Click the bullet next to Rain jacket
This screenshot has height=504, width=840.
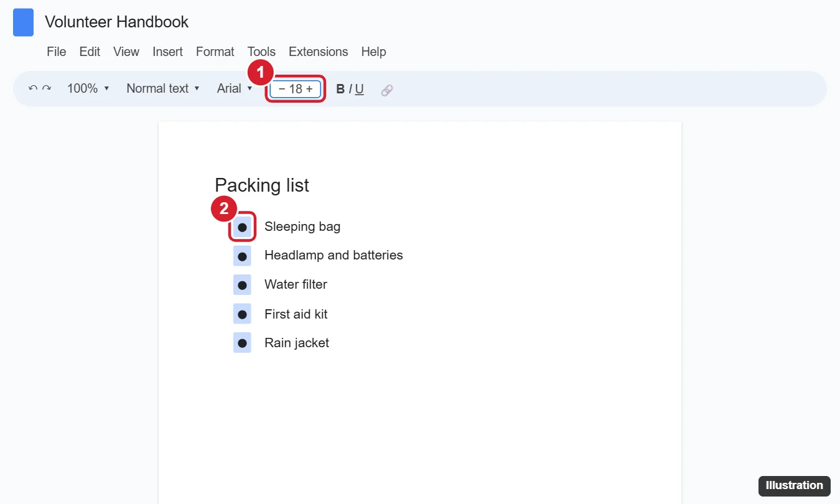[x=242, y=343]
